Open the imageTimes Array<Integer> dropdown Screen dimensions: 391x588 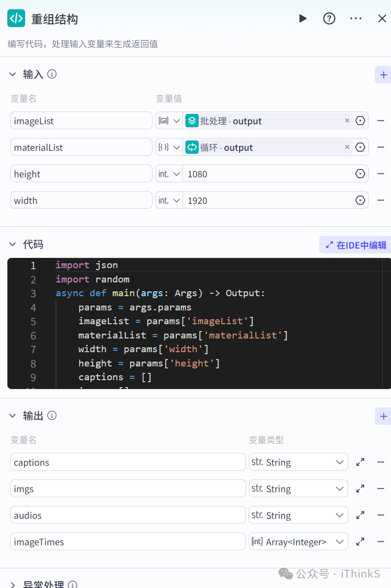298,541
